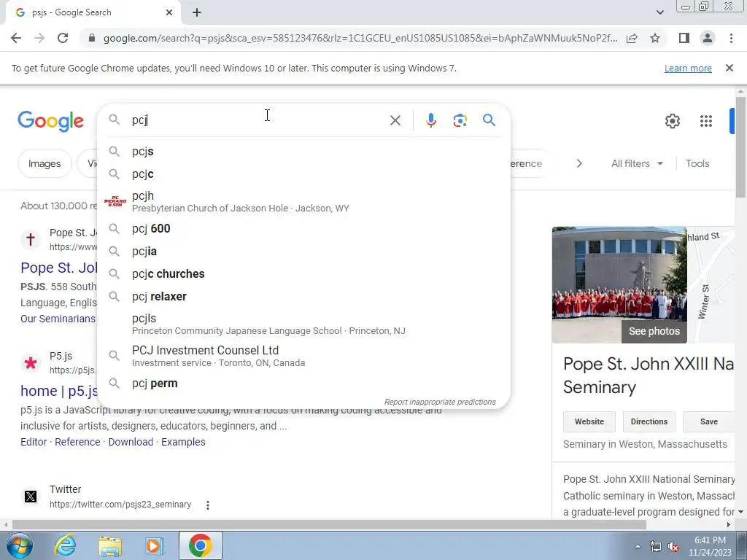
Task: Click Learn more about Chrome updates
Action: [x=688, y=68]
